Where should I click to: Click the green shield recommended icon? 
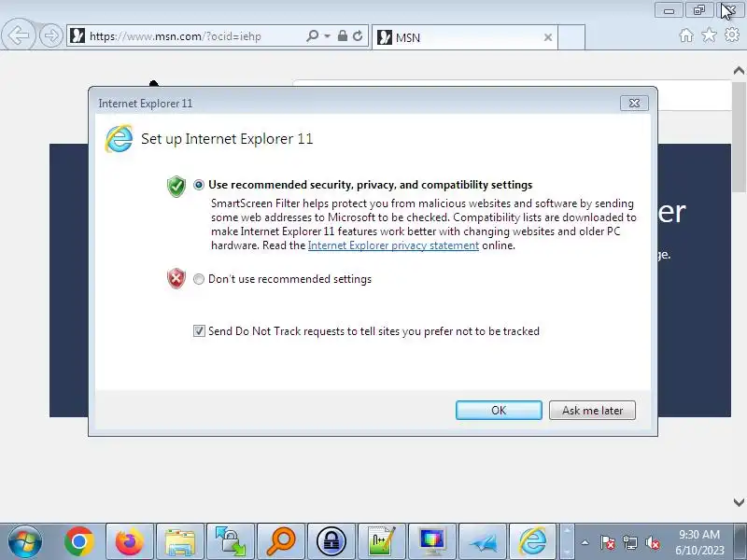pos(176,186)
